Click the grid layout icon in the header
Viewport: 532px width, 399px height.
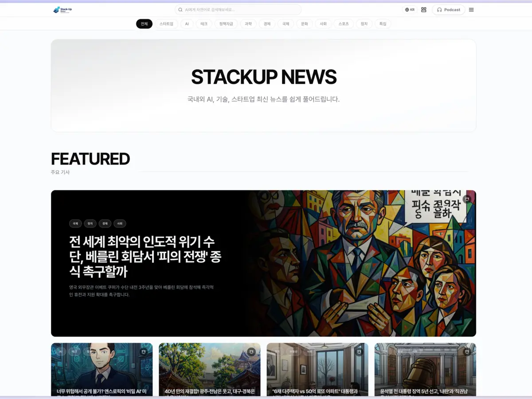(x=424, y=10)
